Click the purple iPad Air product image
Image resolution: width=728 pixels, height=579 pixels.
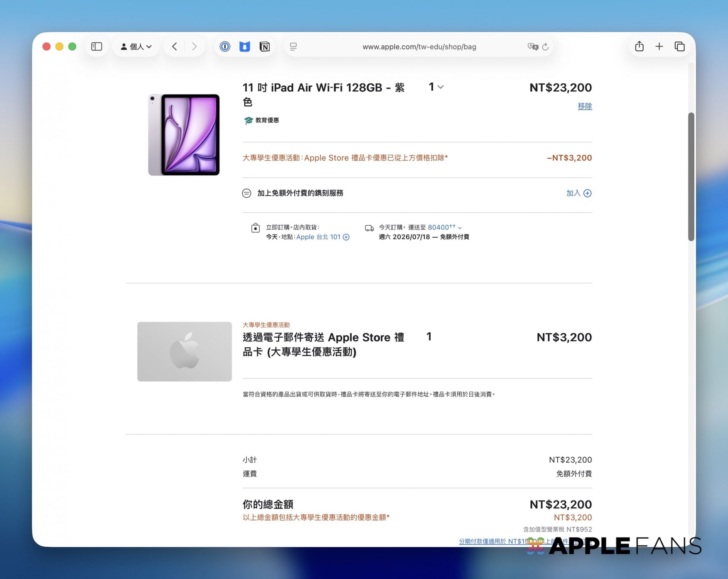click(184, 135)
